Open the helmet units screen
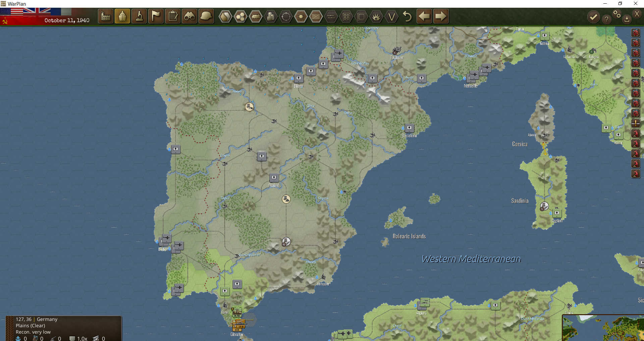Screen dimensions: 644x341 point(206,16)
